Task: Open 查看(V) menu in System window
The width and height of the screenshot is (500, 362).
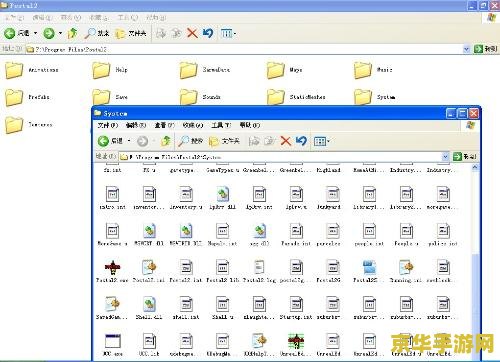Action: (x=165, y=125)
